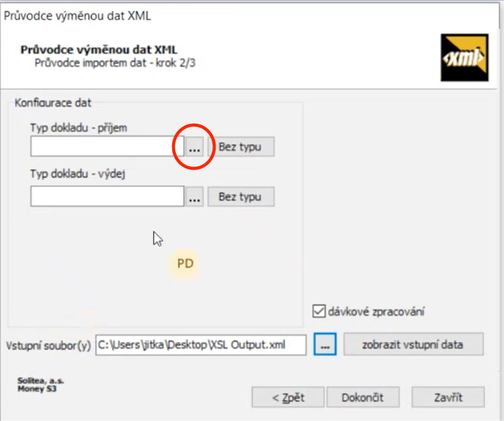Open browse button for Typ dokladu - příjem
This screenshot has width=504, height=421.
click(194, 147)
